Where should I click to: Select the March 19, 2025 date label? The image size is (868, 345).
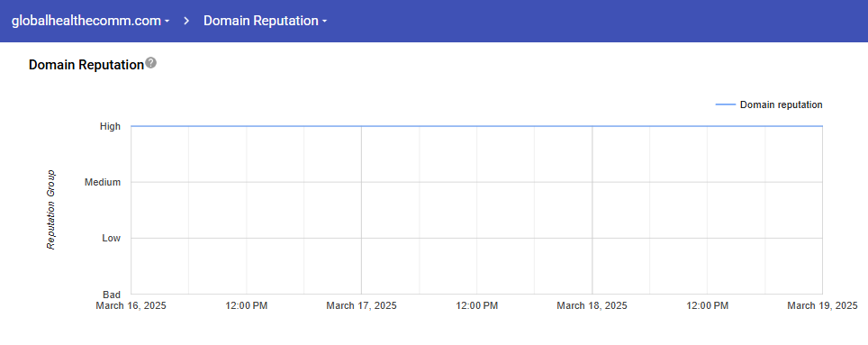822,305
